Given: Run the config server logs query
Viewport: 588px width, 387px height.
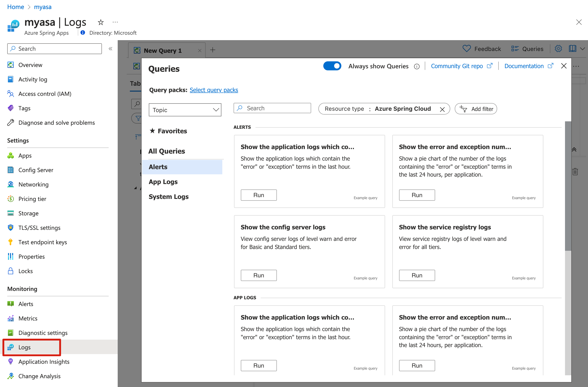Looking at the screenshot, I should coord(259,275).
